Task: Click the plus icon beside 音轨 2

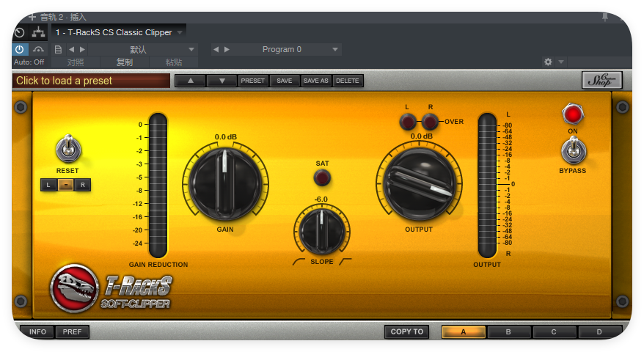Action: [x=32, y=17]
